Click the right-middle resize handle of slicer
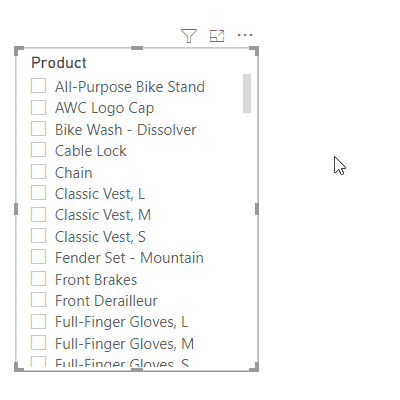 tap(257, 209)
